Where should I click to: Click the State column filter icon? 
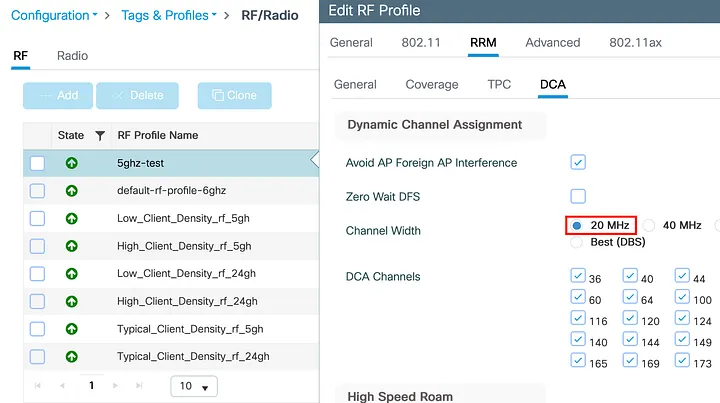[x=100, y=136]
